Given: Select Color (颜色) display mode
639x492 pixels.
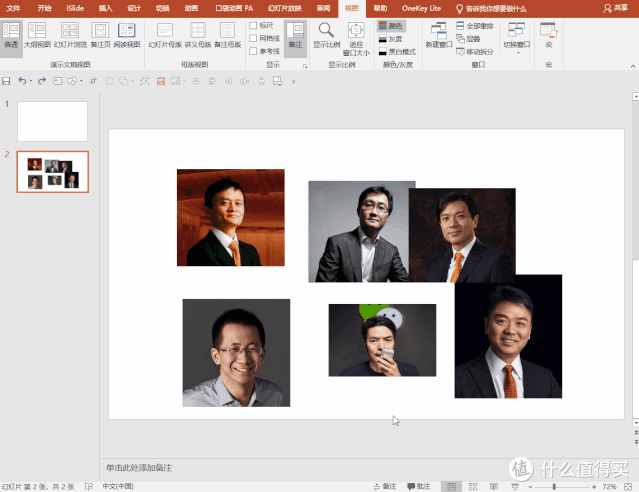Looking at the screenshot, I should pos(390,26).
